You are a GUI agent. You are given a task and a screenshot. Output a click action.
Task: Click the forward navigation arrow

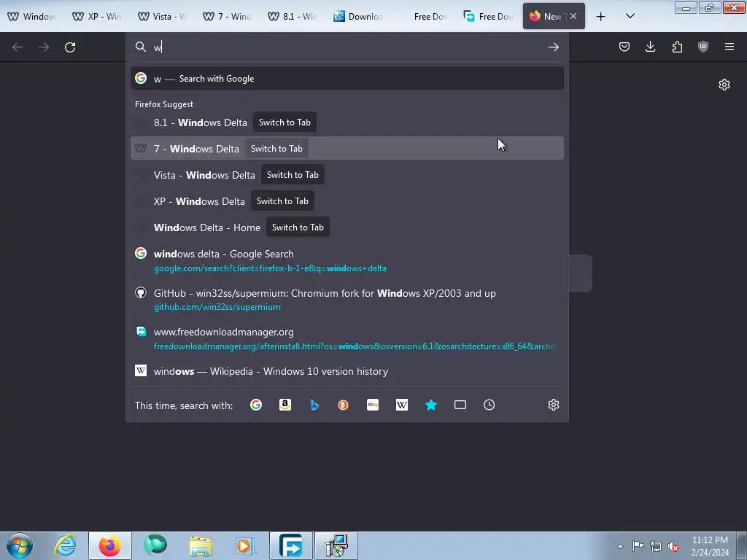pos(44,47)
